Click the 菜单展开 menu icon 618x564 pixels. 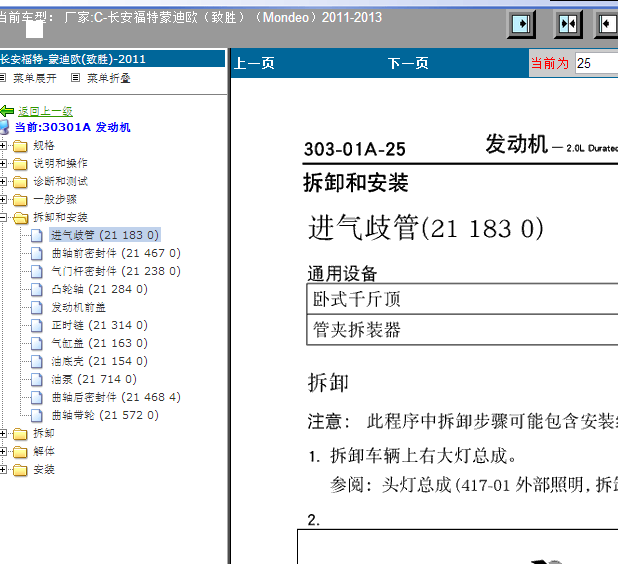(x=3, y=78)
